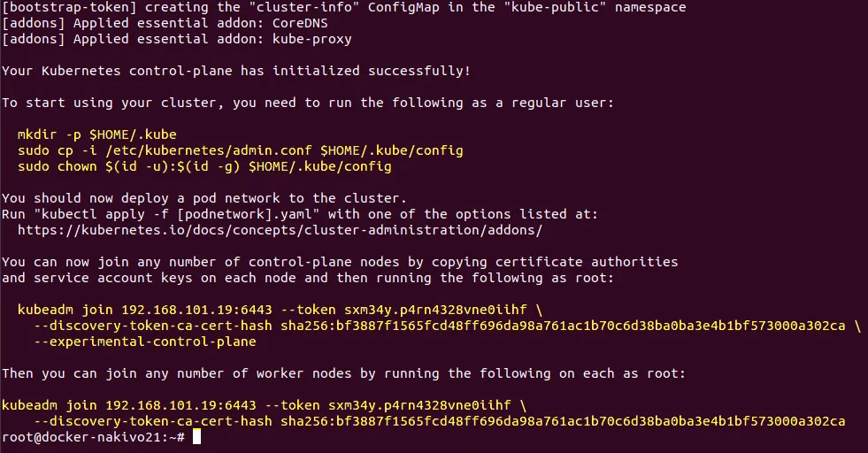Click the --experimental-control-plane flag text

pyautogui.click(x=144, y=342)
